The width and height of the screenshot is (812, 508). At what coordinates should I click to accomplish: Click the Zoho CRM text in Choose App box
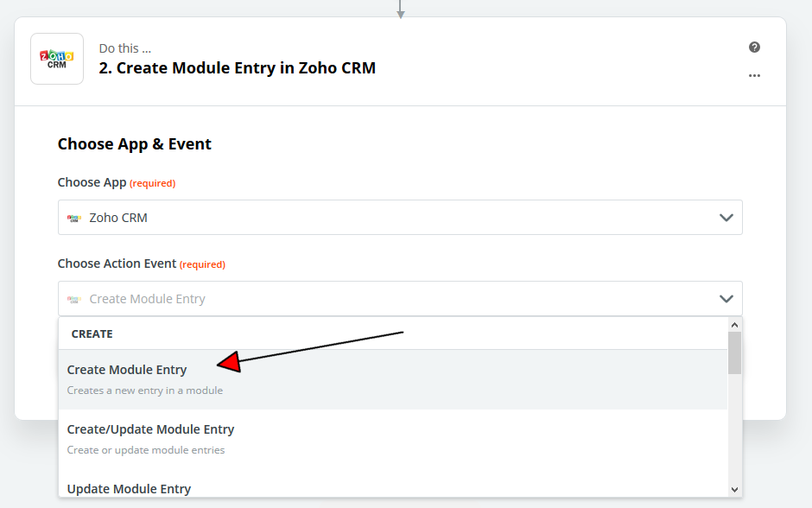click(x=118, y=218)
